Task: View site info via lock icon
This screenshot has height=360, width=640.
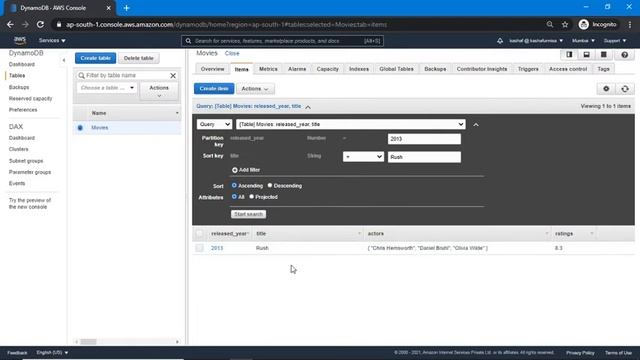Action: tap(59, 24)
